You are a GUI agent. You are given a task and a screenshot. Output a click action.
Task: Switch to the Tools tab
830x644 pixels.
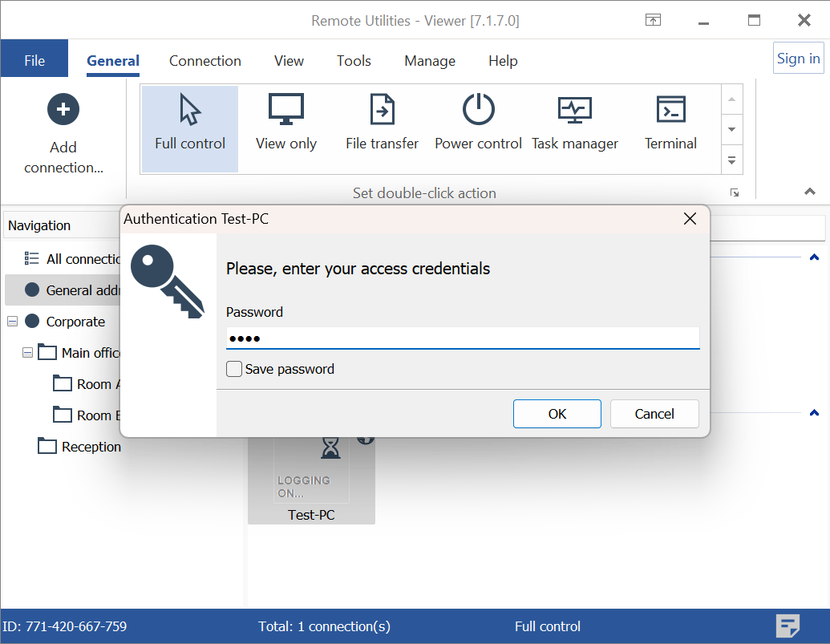click(354, 61)
